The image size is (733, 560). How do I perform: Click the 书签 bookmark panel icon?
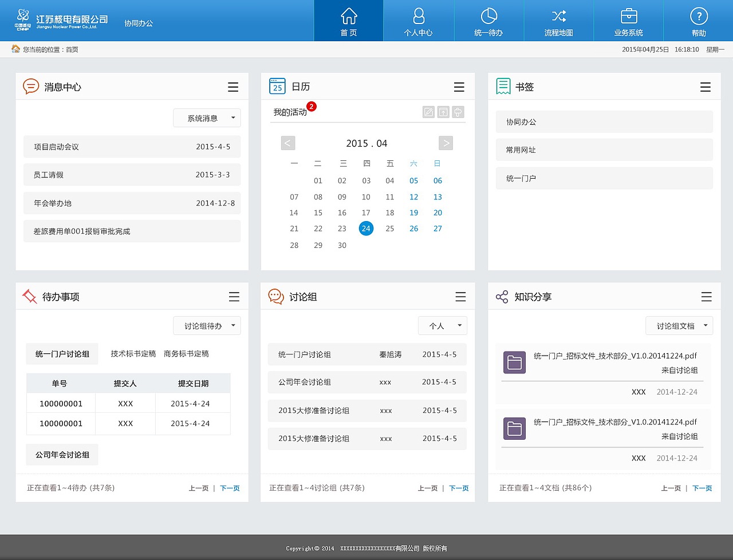(503, 86)
